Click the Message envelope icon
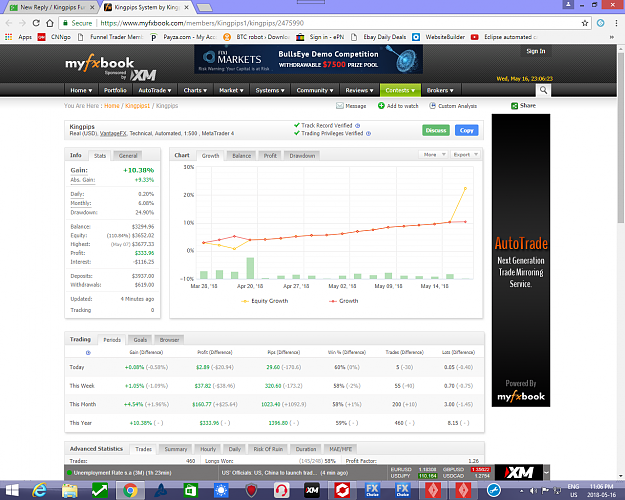The width and height of the screenshot is (625, 500). pos(340,106)
